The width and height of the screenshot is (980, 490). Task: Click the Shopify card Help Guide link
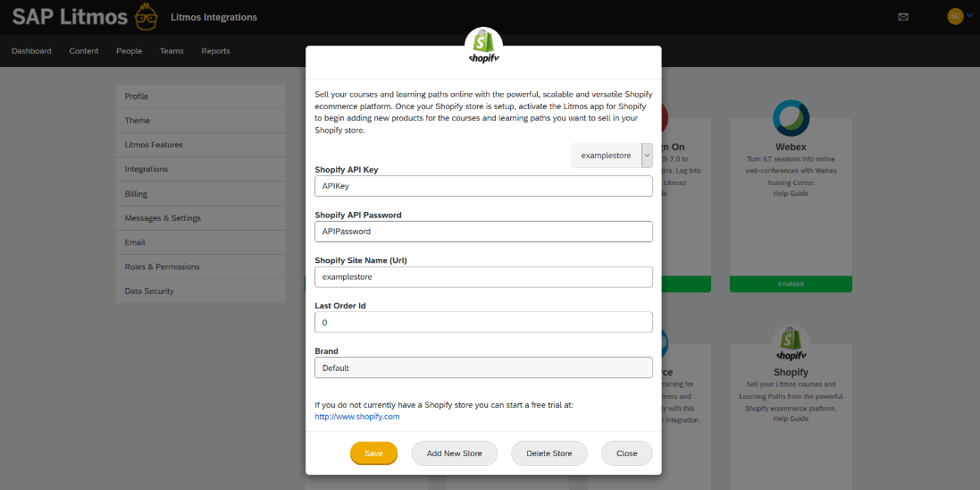click(x=791, y=418)
